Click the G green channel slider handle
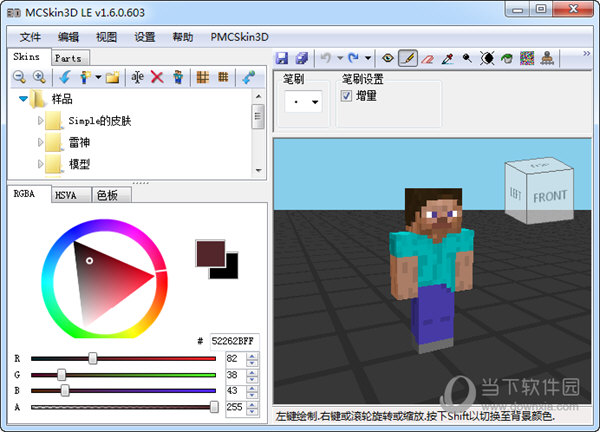The width and height of the screenshot is (600, 432). click(62, 375)
